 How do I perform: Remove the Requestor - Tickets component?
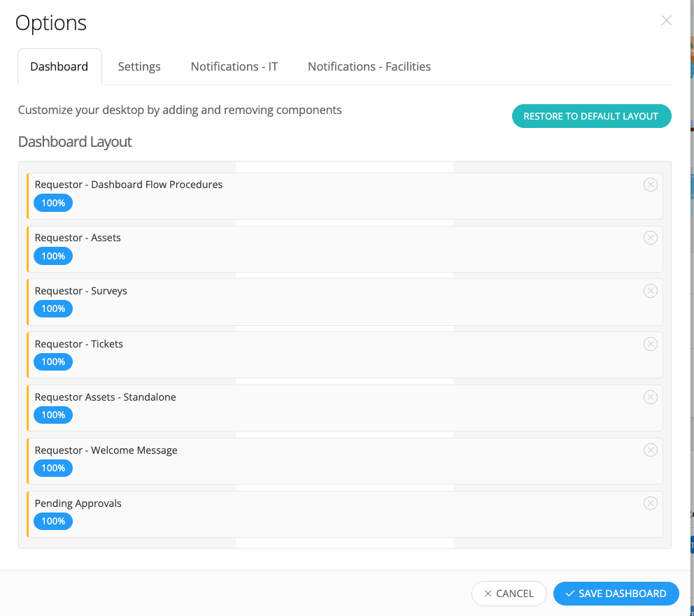pos(650,343)
